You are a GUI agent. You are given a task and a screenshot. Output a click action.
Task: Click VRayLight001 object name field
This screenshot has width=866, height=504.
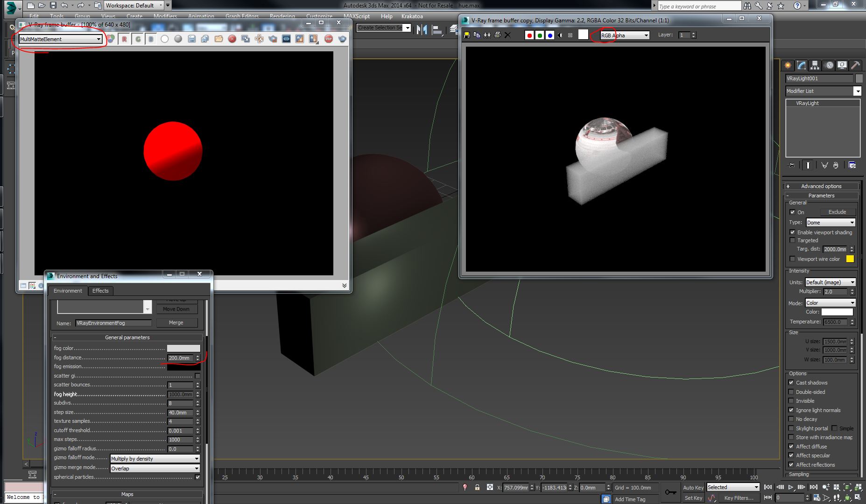(819, 78)
